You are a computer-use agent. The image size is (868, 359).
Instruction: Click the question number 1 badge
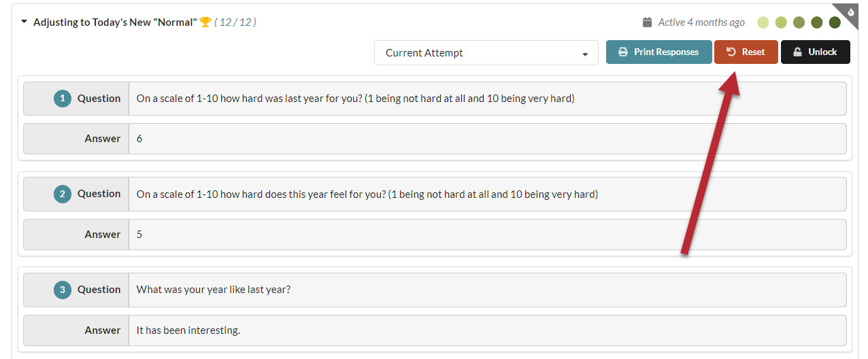pos(63,99)
